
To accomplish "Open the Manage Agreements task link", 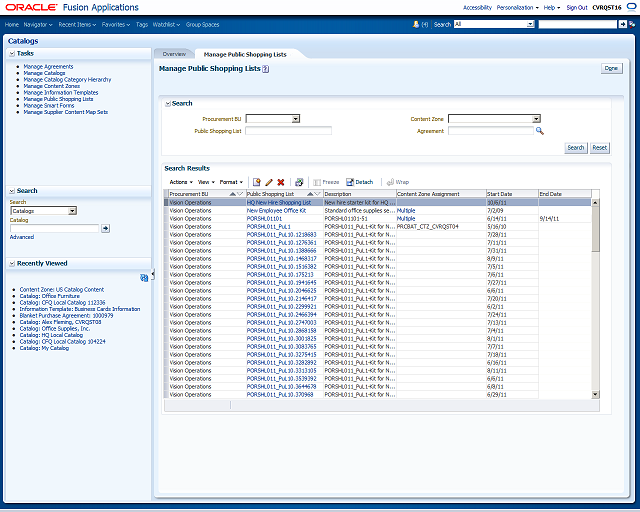I will [48, 67].
